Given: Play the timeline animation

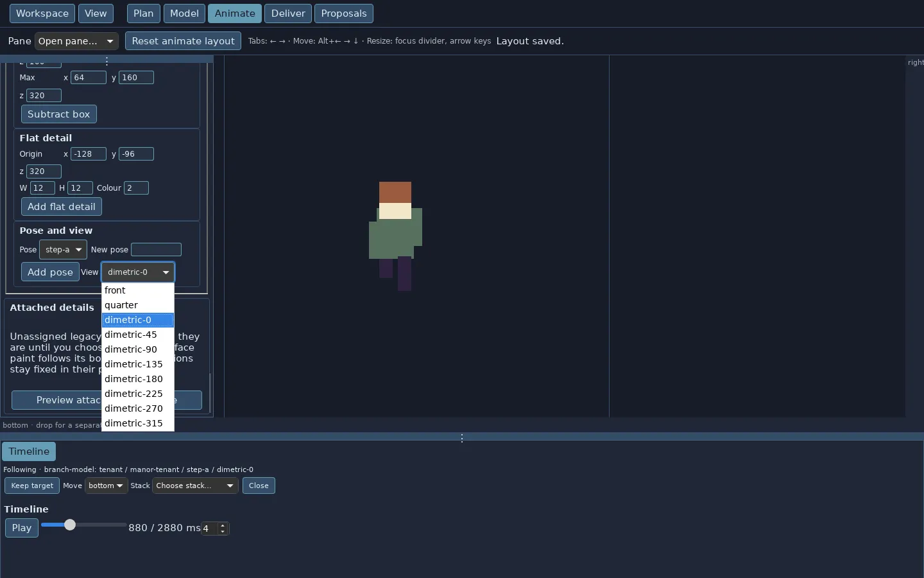Looking at the screenshot, I should point(22,528).
